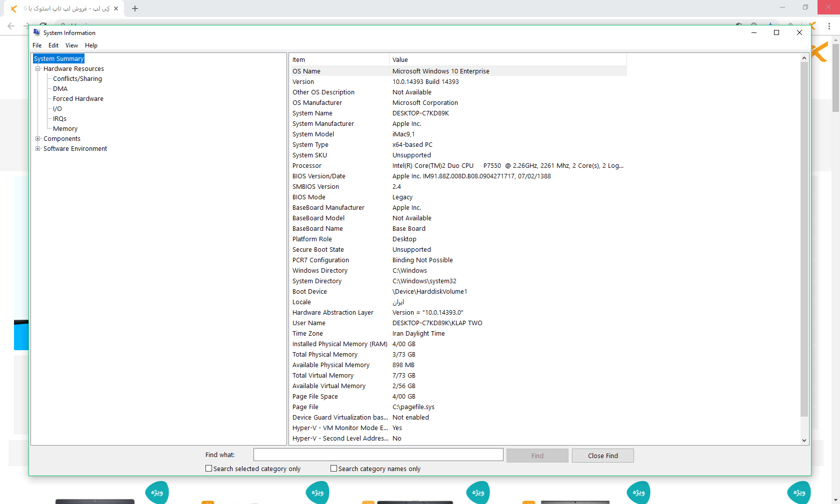Click the Boot Device row
The image size is (840, 504).
[458, 292]
